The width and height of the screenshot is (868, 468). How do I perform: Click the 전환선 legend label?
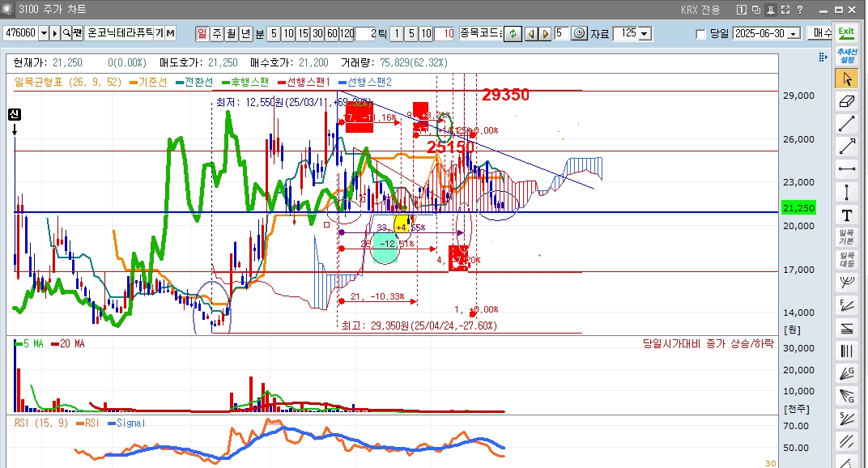[x=194, y=82]
